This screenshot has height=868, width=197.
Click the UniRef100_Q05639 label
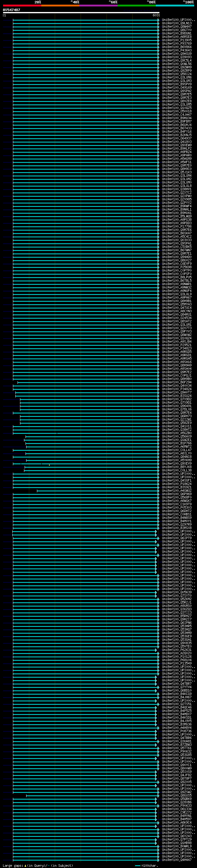(177, 592)
